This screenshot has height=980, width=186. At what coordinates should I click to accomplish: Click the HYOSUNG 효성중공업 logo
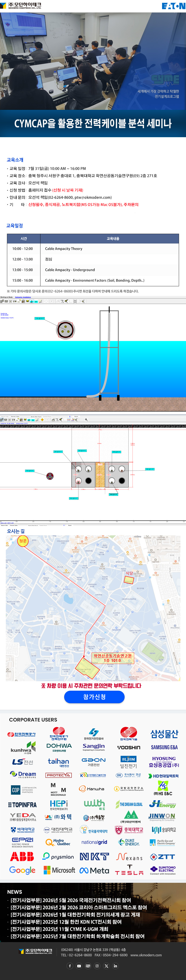pos(164,762)
